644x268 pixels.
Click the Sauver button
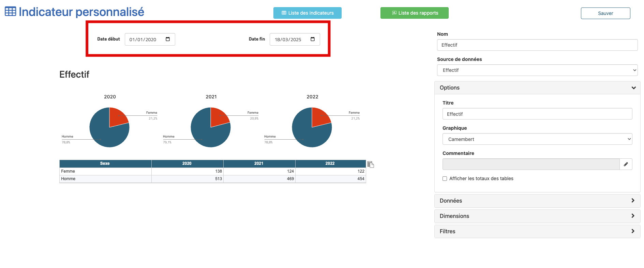click(x=605, y=13)
